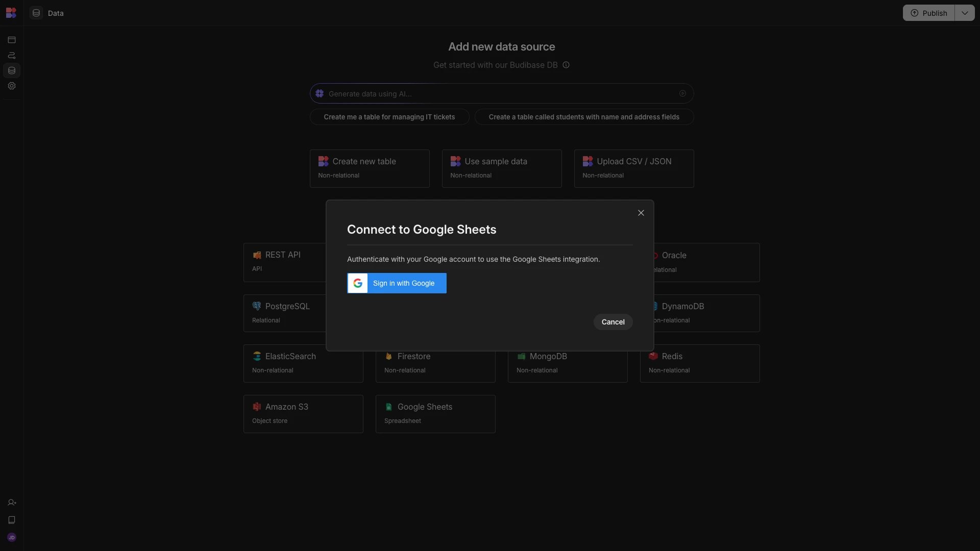Click the Data title text

click(56, 13)
